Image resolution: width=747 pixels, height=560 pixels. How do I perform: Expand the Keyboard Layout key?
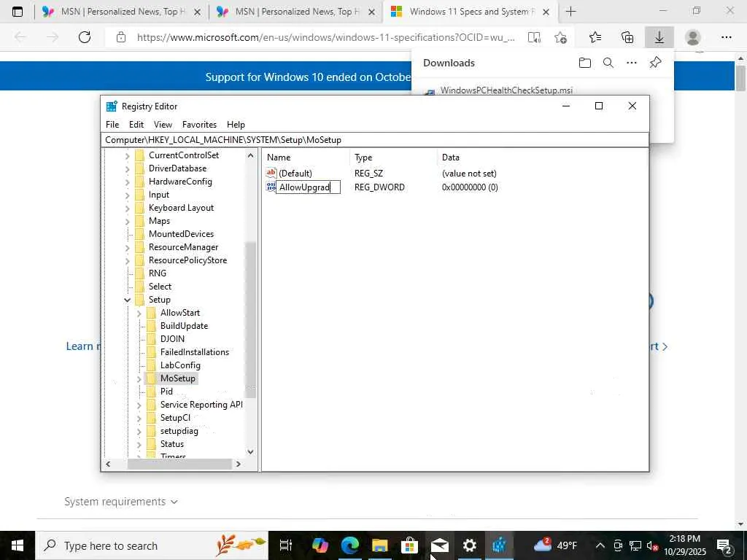click(x=127, y=208)
